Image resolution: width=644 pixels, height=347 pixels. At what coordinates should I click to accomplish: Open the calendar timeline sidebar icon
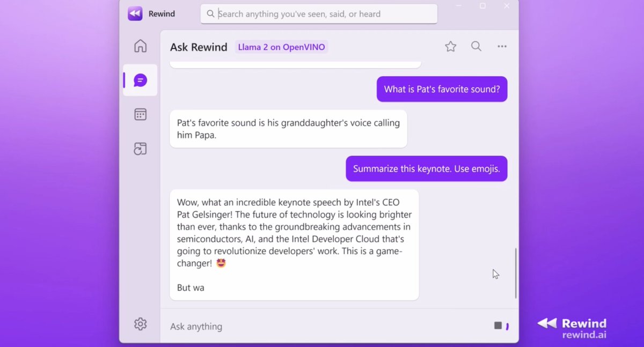pyautogui.click(x=140, y=114)
